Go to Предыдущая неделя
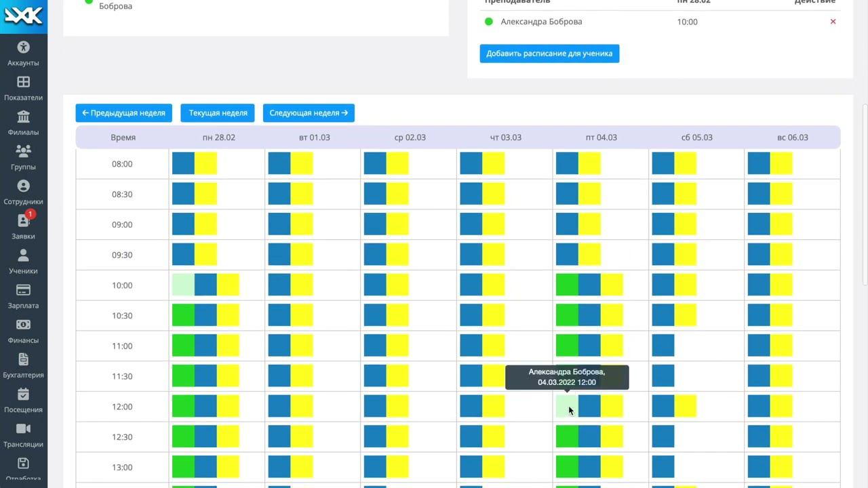The height and width of the screenshot is (488, 868). (x=124, y=113)
